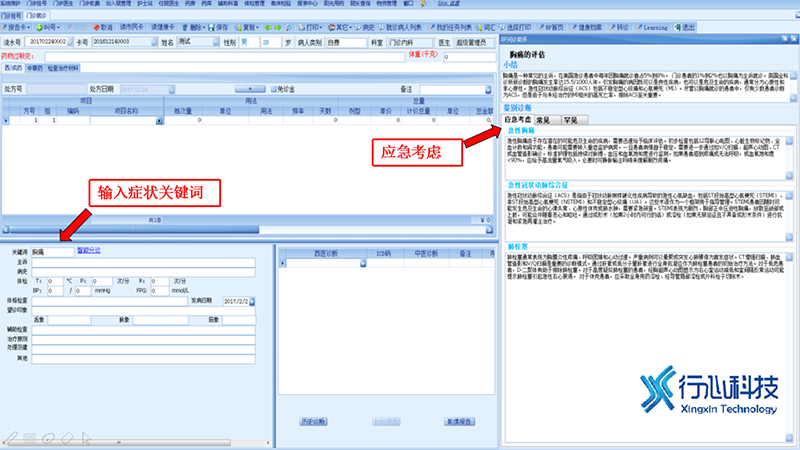Click the 打印 printer toolbar icon
The width and height of the screenshot is (800, 450).
[310, 28]
